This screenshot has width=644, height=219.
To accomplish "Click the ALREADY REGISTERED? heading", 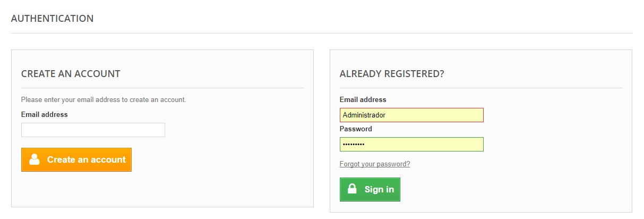I will (392, 74).
